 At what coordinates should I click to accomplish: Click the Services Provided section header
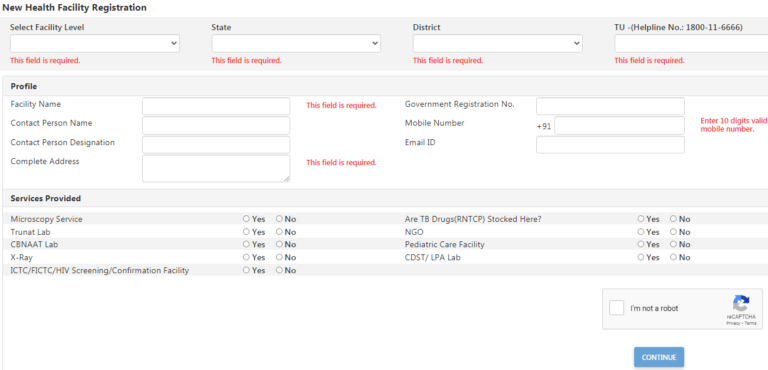[46, 198]
